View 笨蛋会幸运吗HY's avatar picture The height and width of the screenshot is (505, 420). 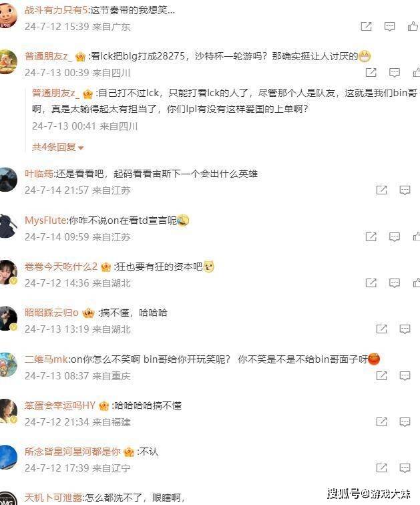tap(8, 411)
